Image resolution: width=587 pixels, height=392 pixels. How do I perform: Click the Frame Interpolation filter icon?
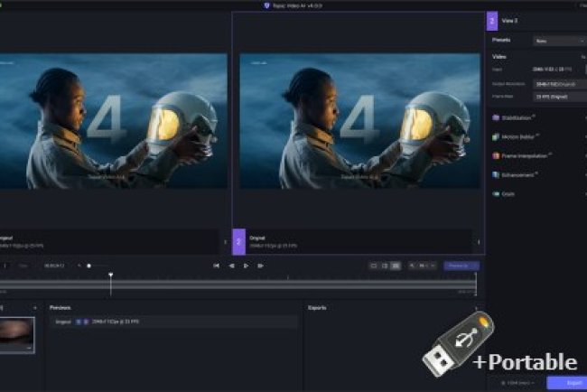(496, 155)
